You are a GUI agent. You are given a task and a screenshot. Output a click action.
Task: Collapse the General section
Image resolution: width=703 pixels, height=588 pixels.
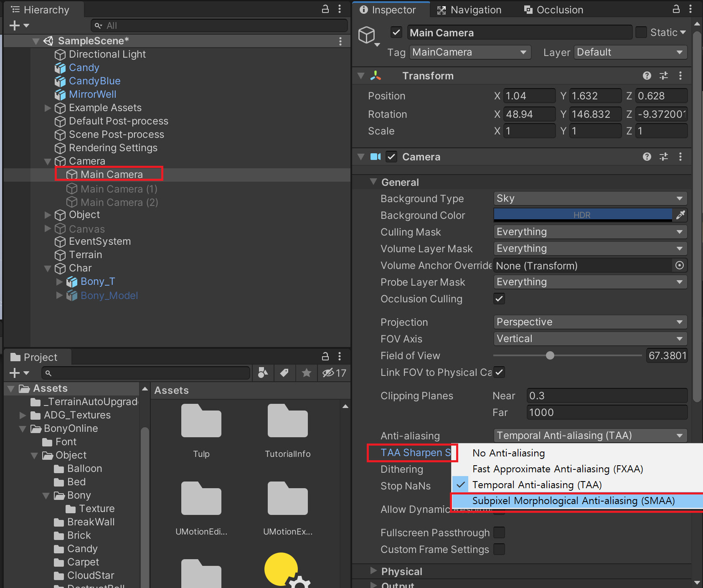point(373,182)
